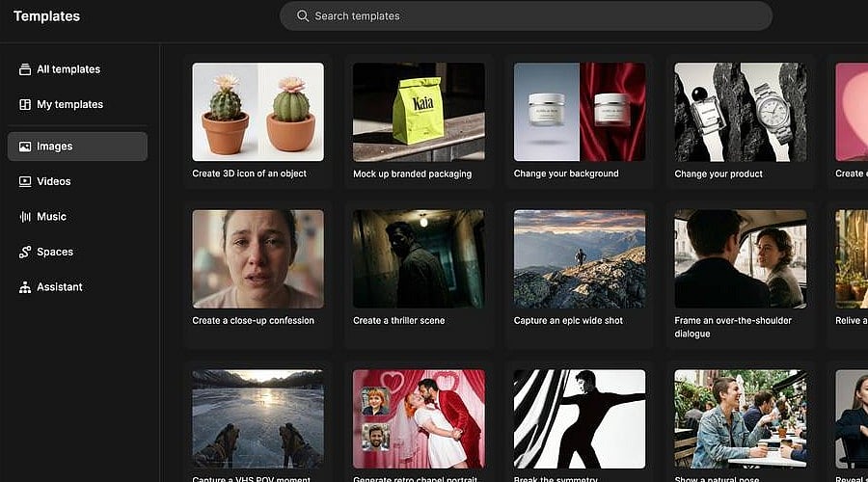Open the Music category
The width and height of the screenshot is (868, 482).
51,217
